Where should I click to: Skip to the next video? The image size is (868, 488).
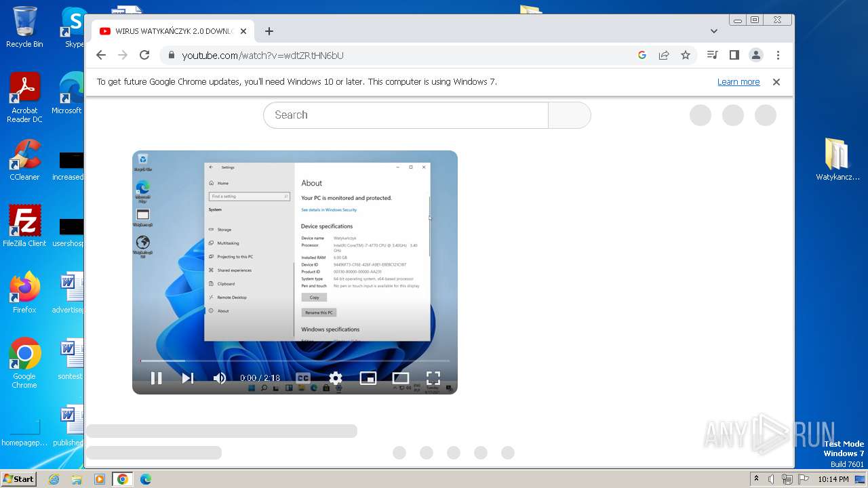tap(188, 378)
